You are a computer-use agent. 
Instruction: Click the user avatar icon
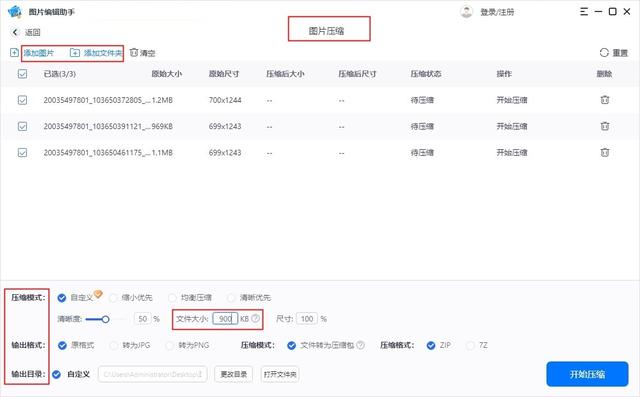(x=466, y=12)
